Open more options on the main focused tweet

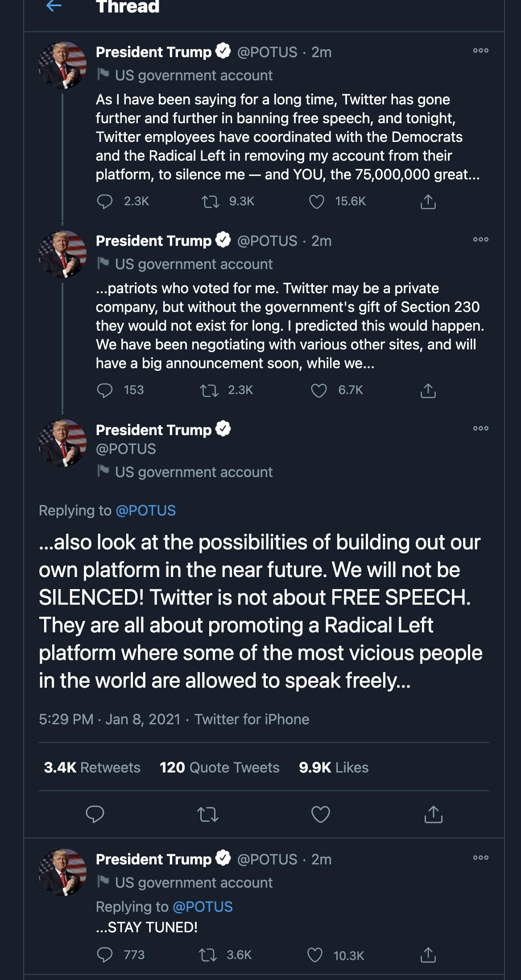(x=480, y=428)
